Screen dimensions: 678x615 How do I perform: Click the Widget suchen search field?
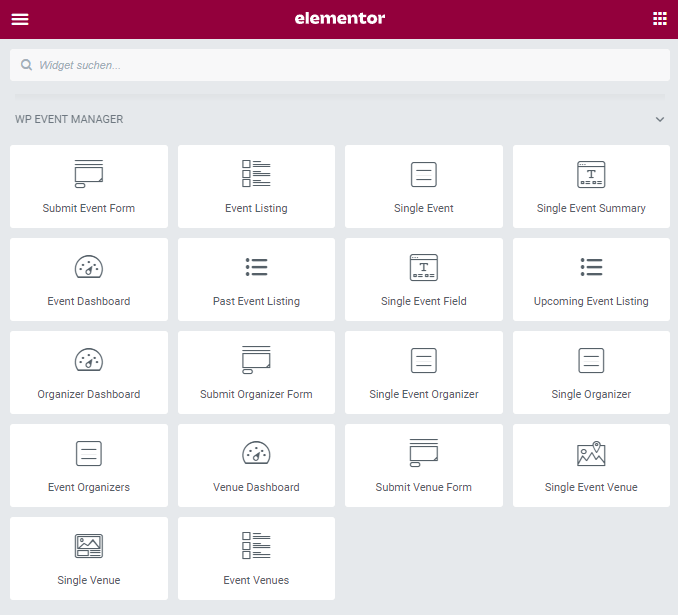point(340,65)
